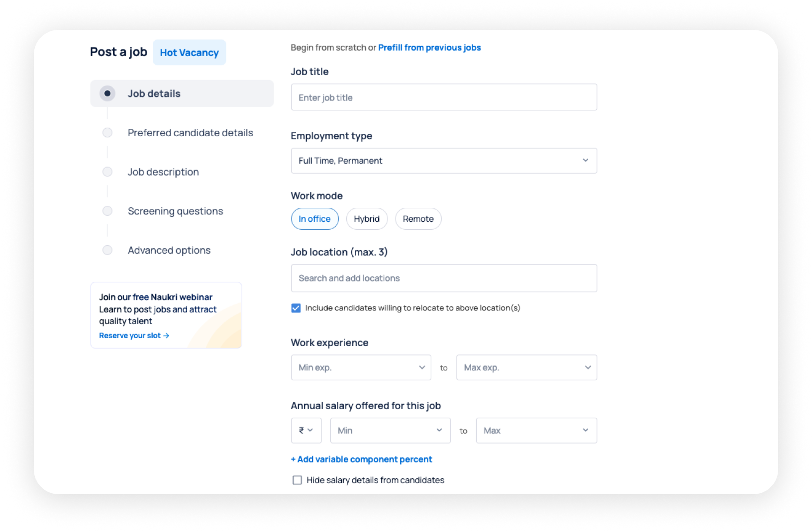Select the Remote work mode
The width and height of the screenshot is (812, 532).
[418, 219]
